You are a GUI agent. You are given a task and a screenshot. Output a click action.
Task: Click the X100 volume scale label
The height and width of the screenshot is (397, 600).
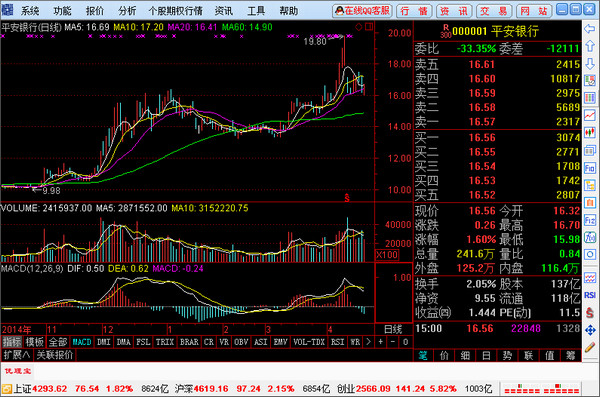(x=387, y=255)
